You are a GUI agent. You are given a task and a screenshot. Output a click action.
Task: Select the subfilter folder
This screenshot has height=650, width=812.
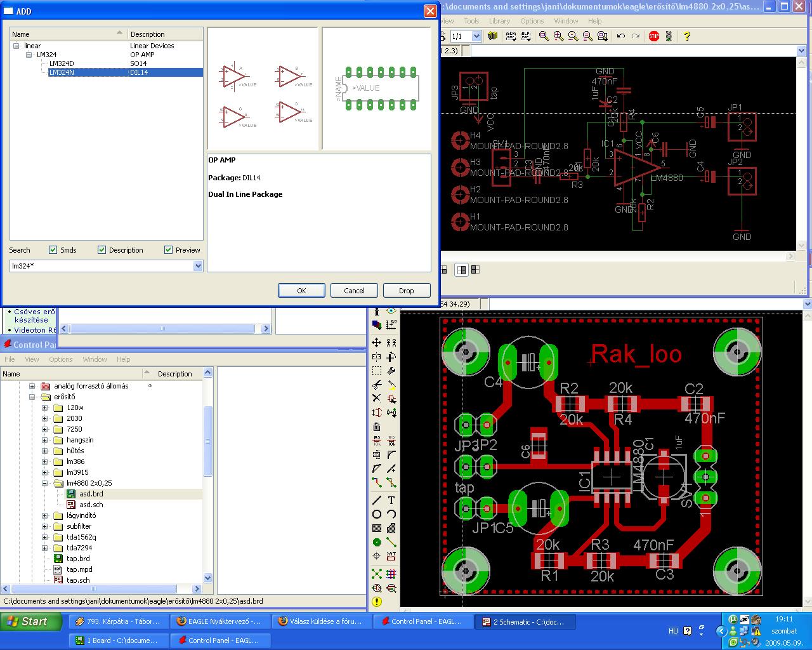pos(79,526)
